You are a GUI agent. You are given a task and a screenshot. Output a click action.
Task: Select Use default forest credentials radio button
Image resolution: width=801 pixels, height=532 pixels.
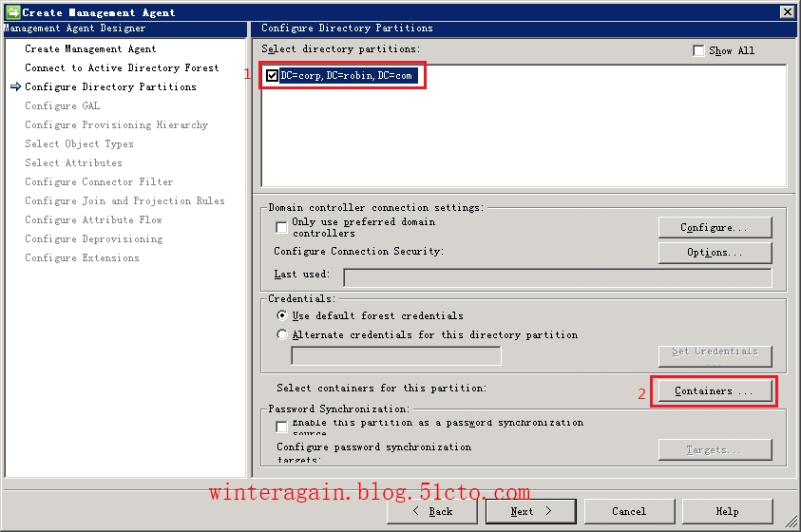282,315
